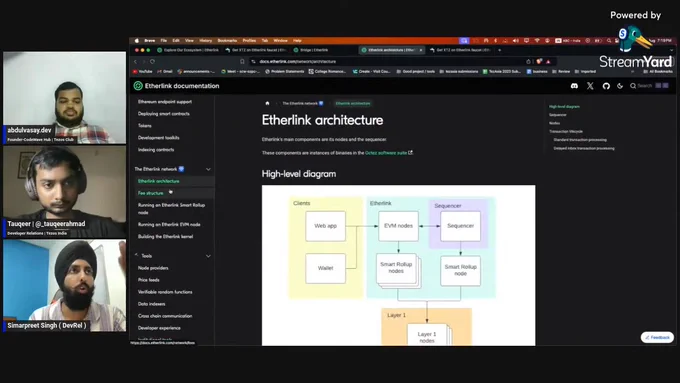
Task: Open Development toolkits page
Action: point(158,138)
